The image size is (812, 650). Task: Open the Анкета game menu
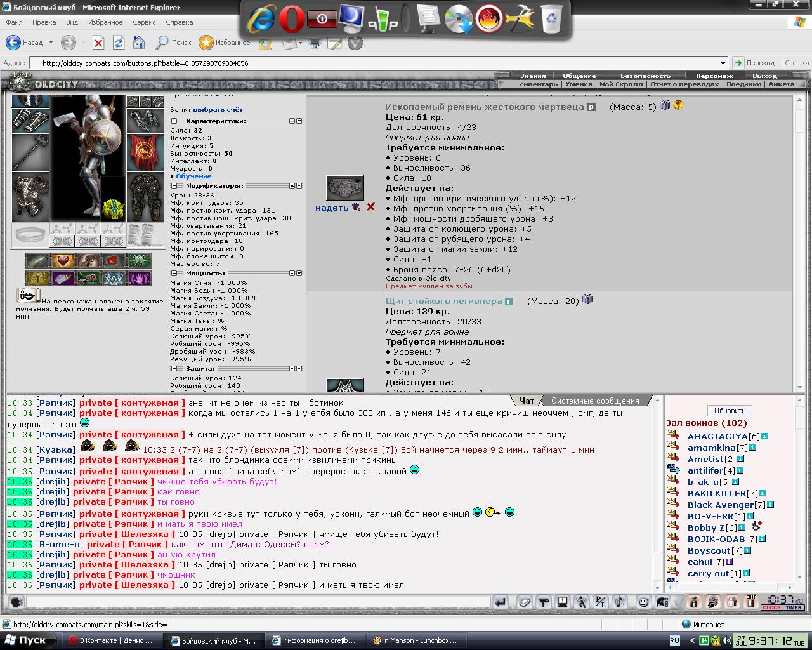(x=782, y=84)
